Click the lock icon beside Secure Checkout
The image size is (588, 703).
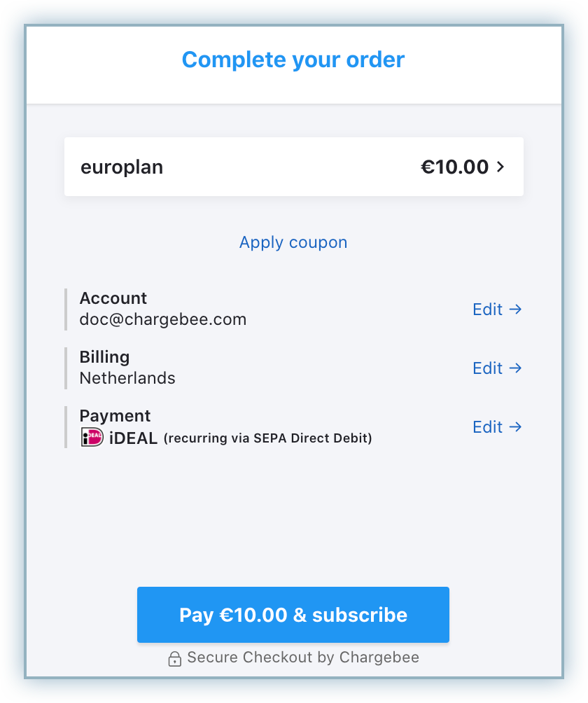pos(175,659)
